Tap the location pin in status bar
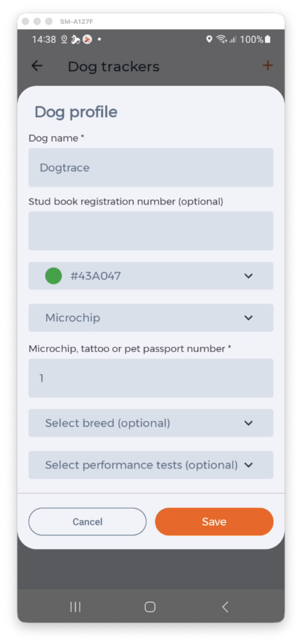 [209, 40]
